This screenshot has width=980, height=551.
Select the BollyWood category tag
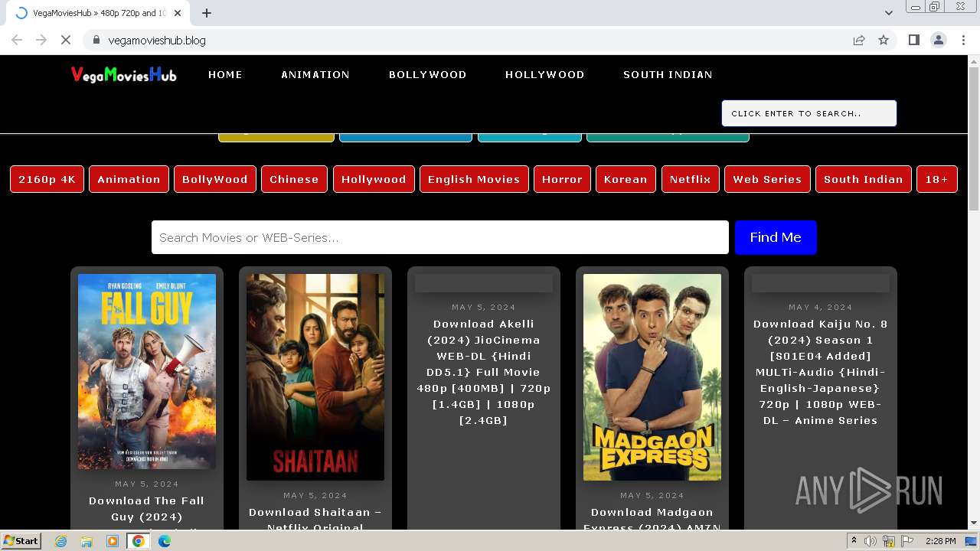(215, 179)
